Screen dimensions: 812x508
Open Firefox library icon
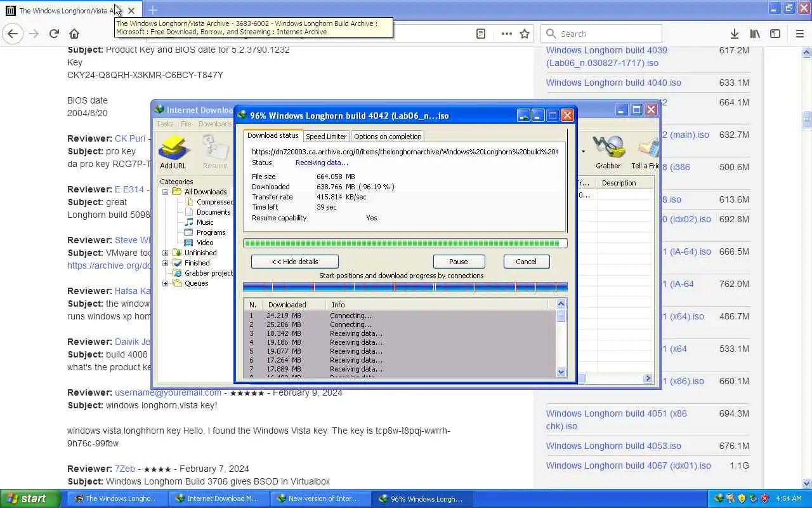(x=754, y=34)
